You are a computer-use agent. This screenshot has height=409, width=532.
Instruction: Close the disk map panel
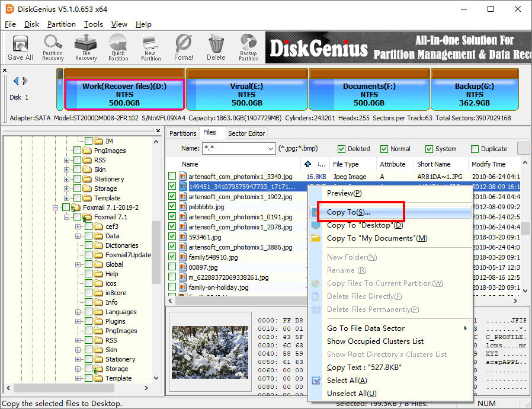point(5,71)
